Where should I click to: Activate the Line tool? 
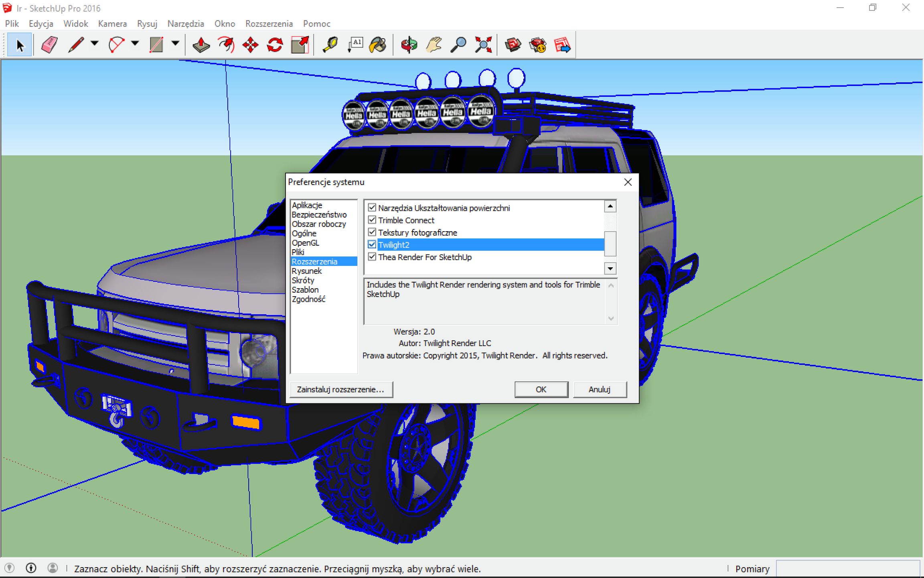[x=75, y=44]
